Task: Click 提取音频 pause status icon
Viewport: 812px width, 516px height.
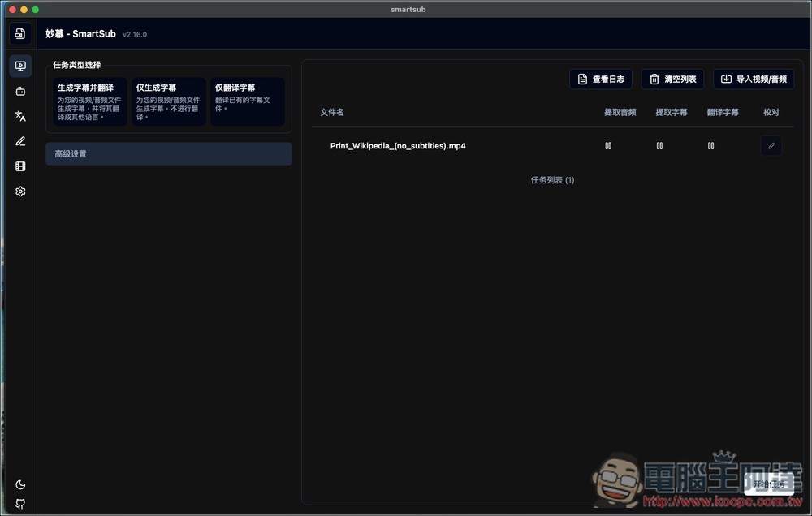Action: [608, 146]
